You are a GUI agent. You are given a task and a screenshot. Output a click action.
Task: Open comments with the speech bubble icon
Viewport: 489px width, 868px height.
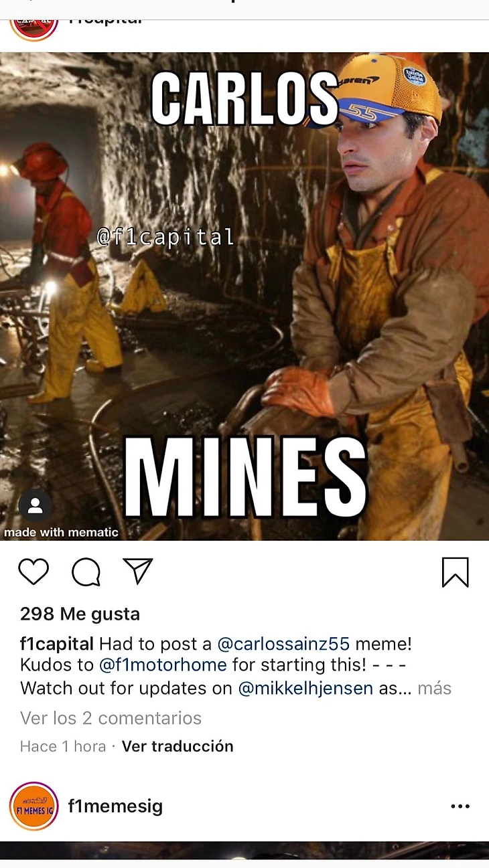coord(86,572)
